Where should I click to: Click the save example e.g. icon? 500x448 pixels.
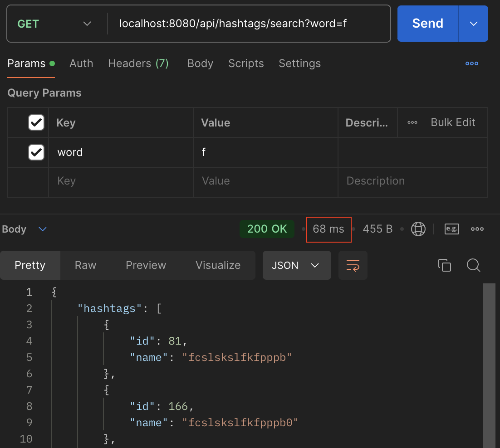tap(452, 229)
